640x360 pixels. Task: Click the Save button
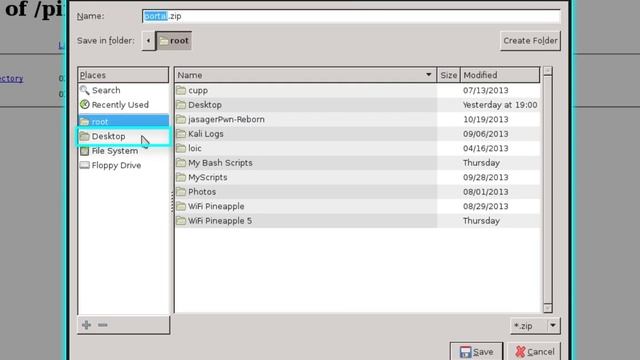click(x=476, y=351)
